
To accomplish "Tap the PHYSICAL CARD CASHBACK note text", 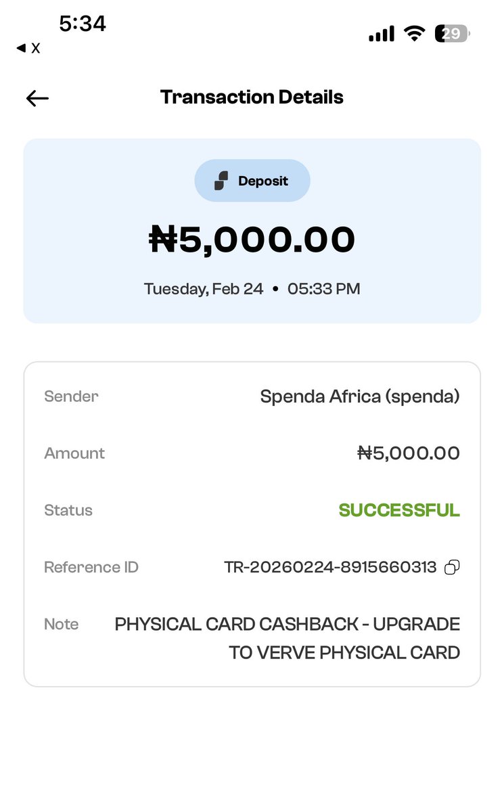I will (288, 638).
